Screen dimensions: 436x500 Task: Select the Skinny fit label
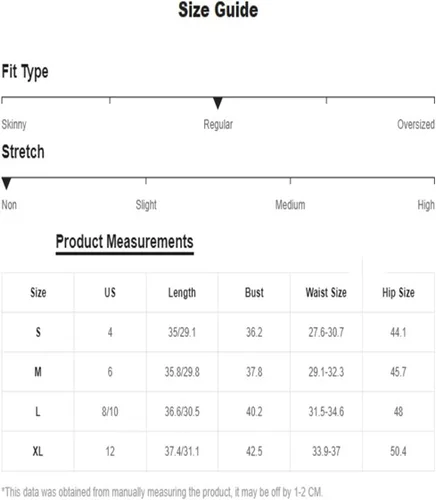[14, 124]
